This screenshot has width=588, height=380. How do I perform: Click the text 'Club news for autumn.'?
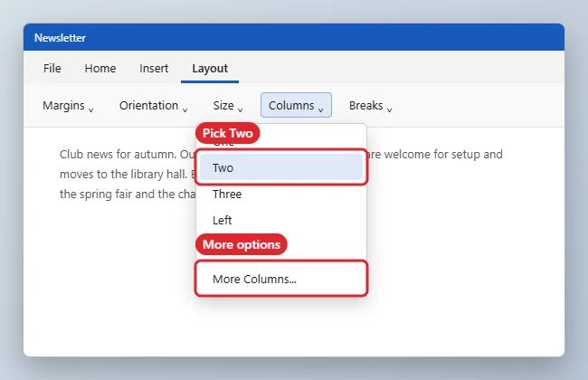click(x=119, y=154)
